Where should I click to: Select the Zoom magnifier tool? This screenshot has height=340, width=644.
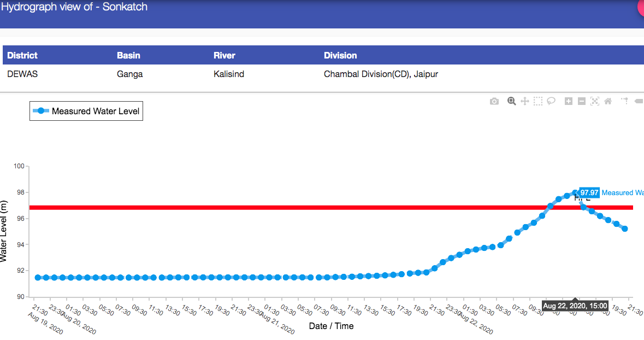tap(512, 101)
